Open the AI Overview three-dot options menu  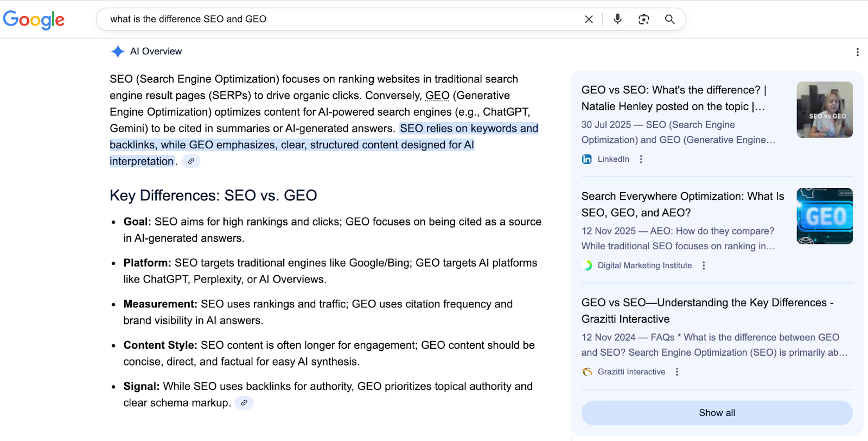coord(857,52)
